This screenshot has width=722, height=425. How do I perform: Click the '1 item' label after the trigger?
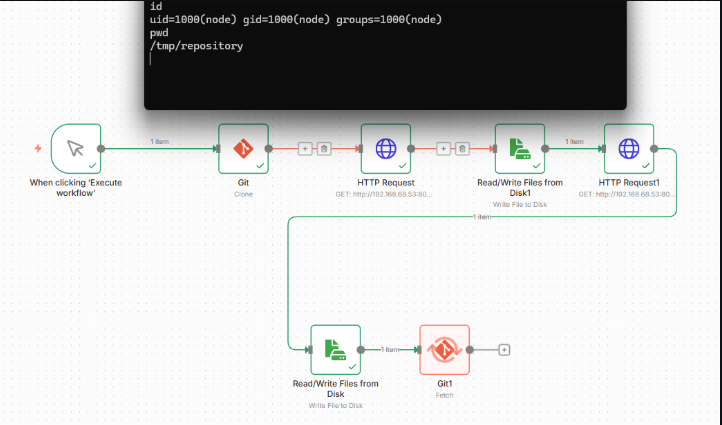click(160, 141)
